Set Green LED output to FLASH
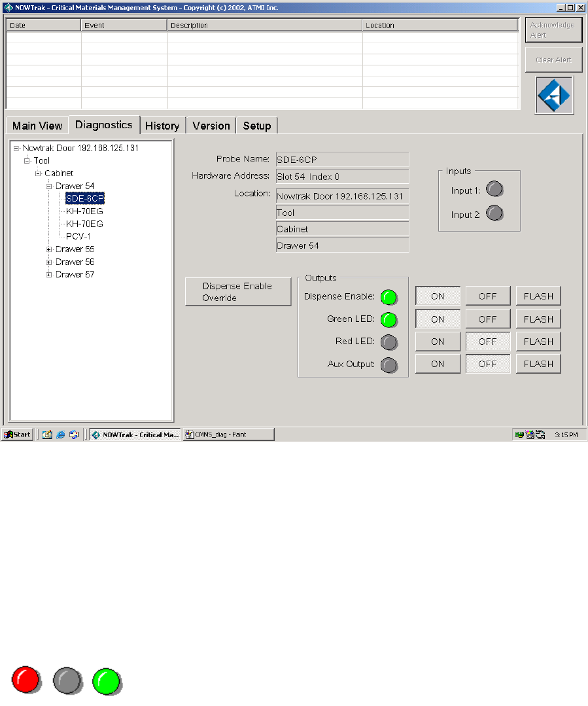The width and height of the screenshot is (588, 706). point(538,319)
